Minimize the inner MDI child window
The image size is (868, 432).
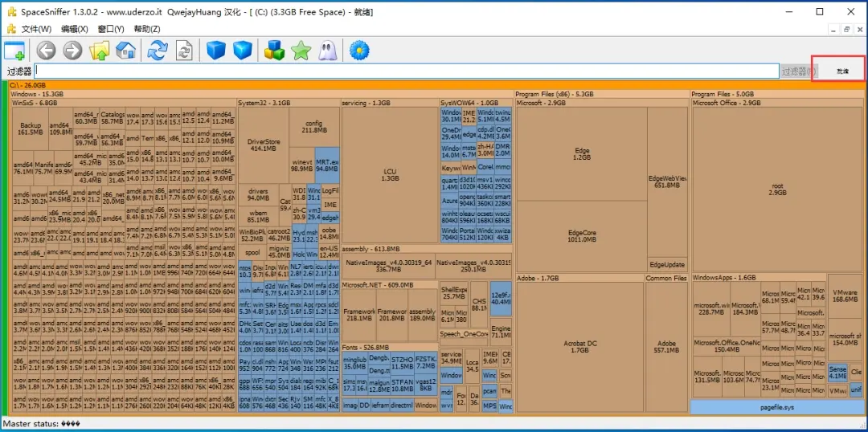pos(834,30)
